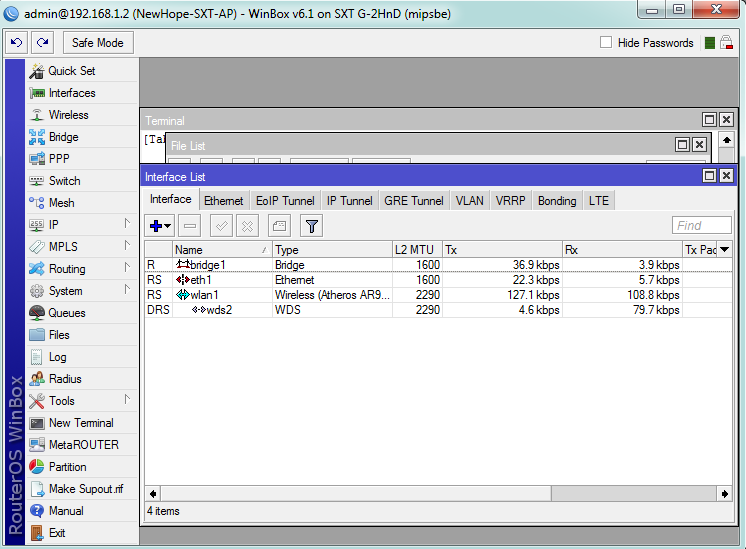
Task: Click the Undo arrow button
Action: point(17,43)
